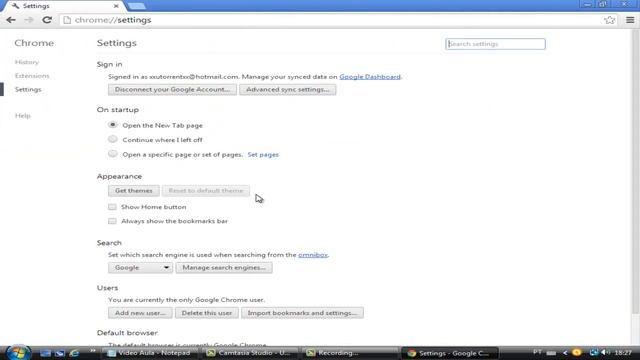Screen dimensions: 640x360
Task: Bookmark this page with the star icon
Action: point(609,20)
